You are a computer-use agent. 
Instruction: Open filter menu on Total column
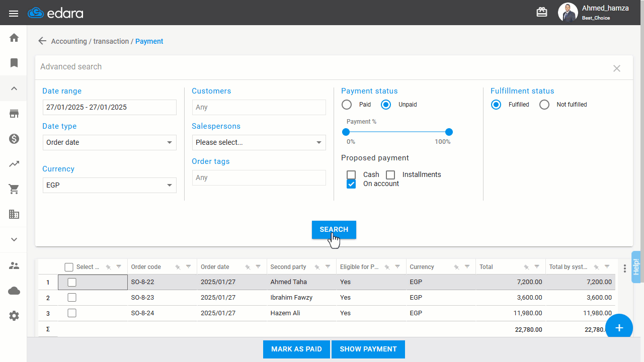[537, 266]
